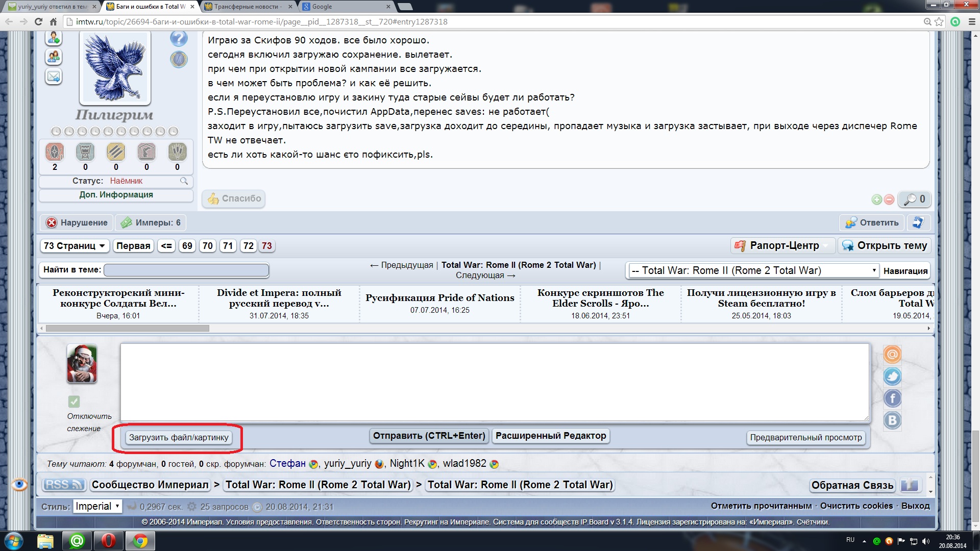Click the wheat ears award icon
This screenshot has height=551, width=980.
click(177, 152)
